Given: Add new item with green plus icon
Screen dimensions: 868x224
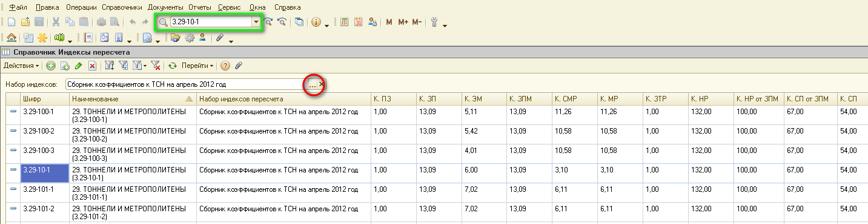Looking at the screenshot, I should (51, 66).
